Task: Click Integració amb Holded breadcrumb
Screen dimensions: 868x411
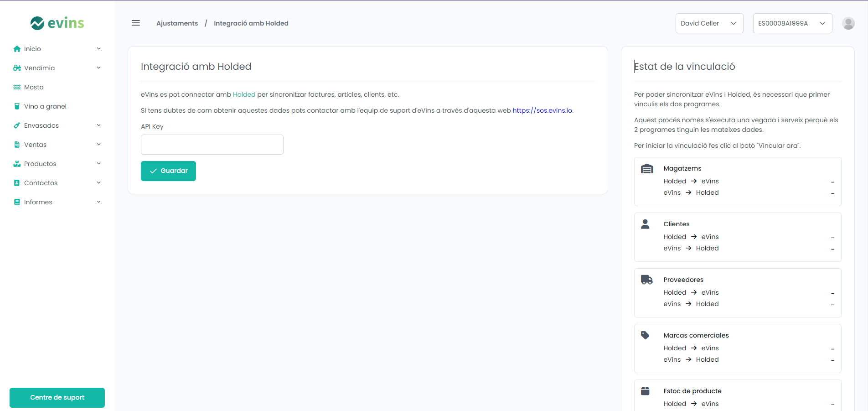Action: pos(251,23)
